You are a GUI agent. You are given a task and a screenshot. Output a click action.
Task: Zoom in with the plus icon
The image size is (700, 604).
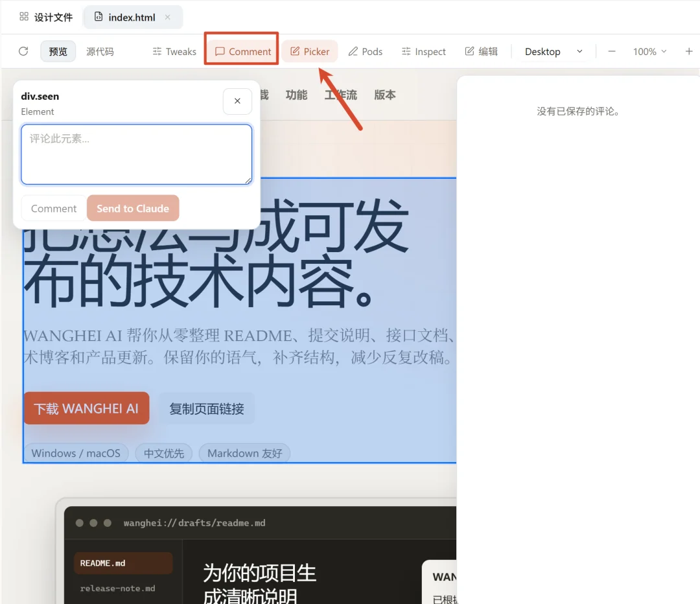[689, 51]
